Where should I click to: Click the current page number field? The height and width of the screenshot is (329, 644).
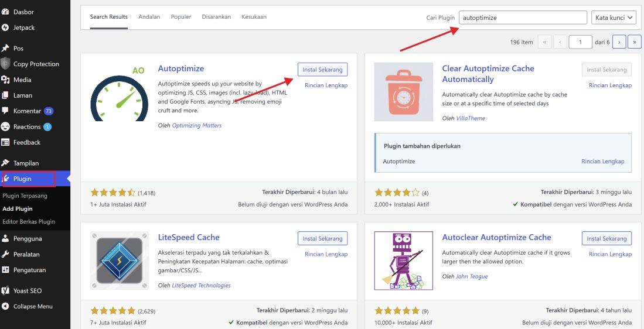coord(580,42)
